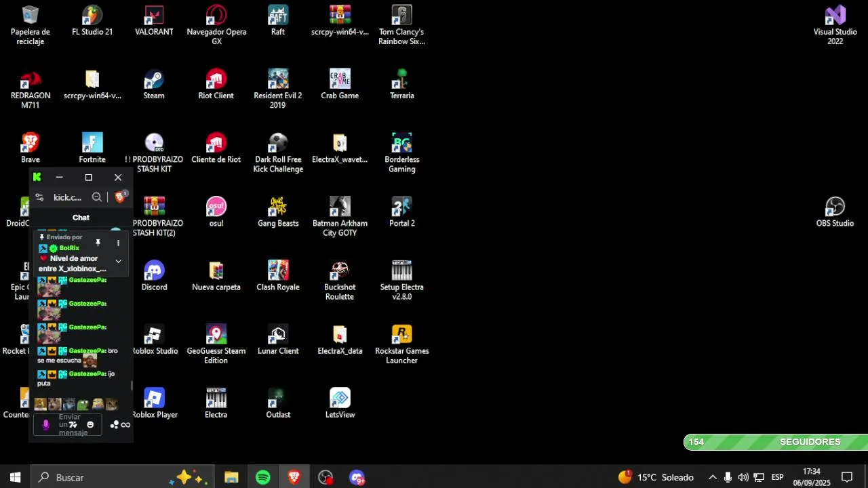This screenshot has width=868, height=488.
Task: Select the !! PRODBYRAIZO STASH KIT disc icon
Action: tap(154, 153)
